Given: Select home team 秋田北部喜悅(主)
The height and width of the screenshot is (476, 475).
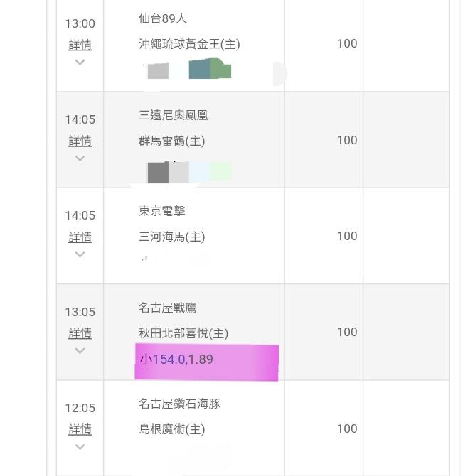Looking at the screenshot, I should pos(183,333).
